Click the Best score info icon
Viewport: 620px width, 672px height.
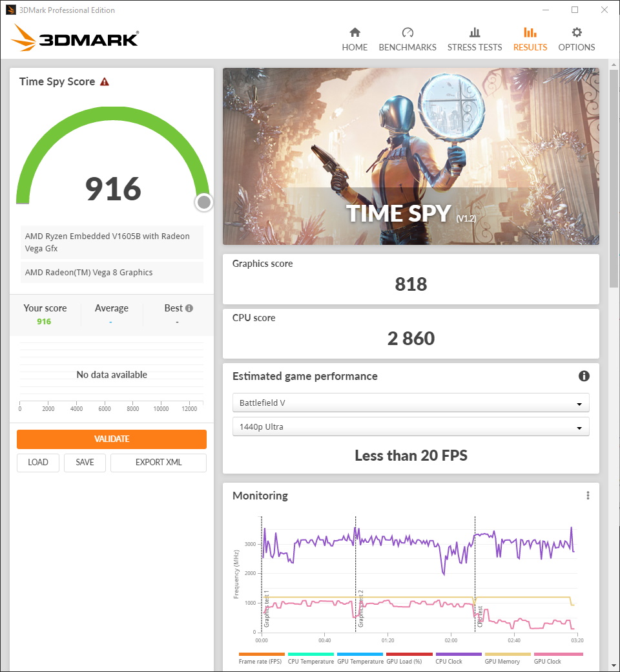189,308
